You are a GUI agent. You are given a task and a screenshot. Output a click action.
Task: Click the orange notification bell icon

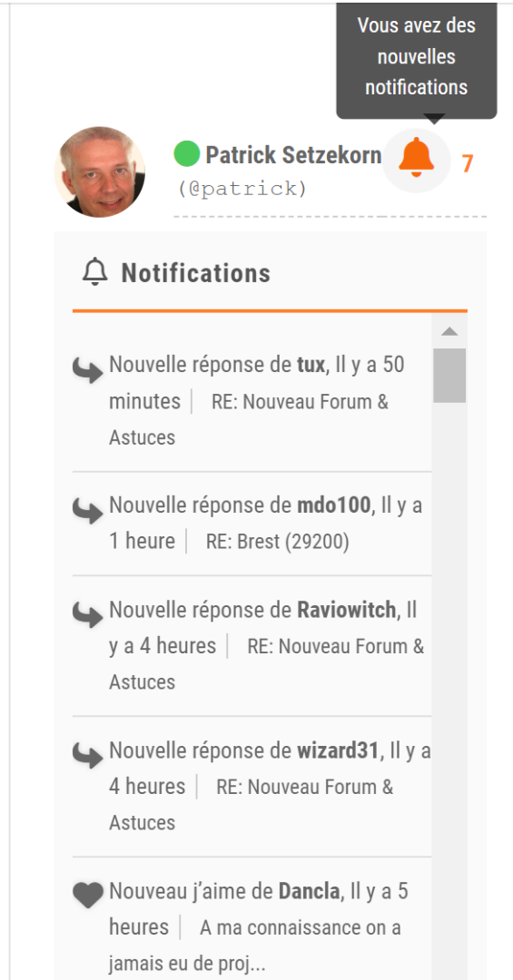pyautogui.click(x=416, y=158)
